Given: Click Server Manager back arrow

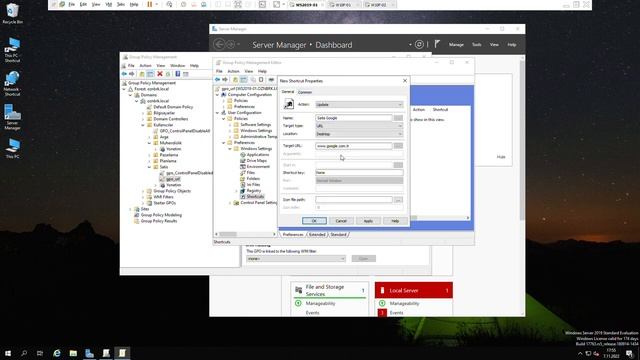Looking at the screenshot, I should [x=219, y=44].
